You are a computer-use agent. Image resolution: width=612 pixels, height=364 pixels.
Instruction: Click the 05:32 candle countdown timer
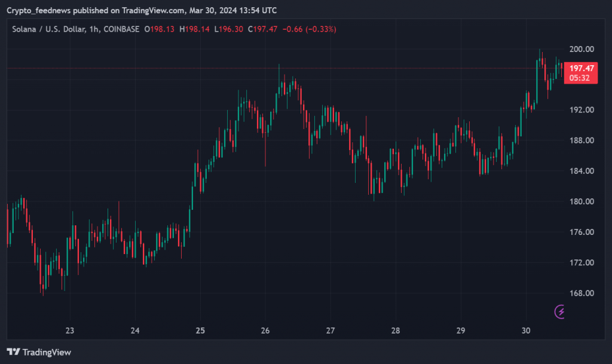[581, 78]
